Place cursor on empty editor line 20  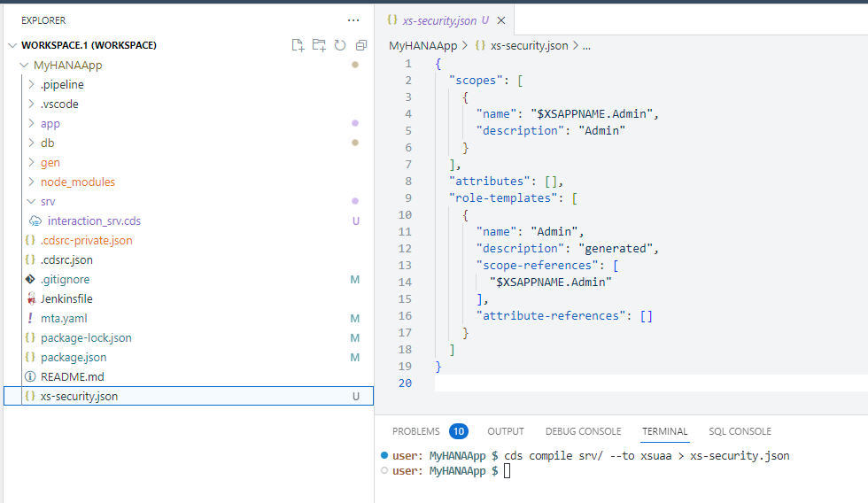click(x=651, y=383)
